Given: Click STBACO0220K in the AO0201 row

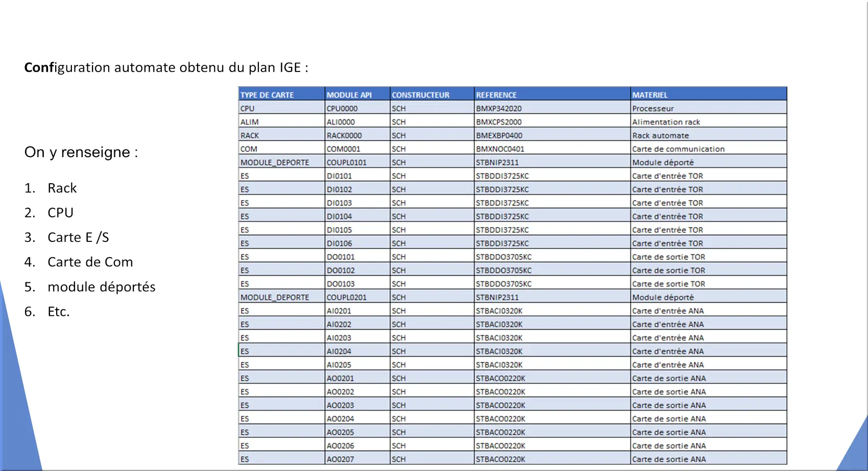Looking at the screenshot, I should point(552,378).
